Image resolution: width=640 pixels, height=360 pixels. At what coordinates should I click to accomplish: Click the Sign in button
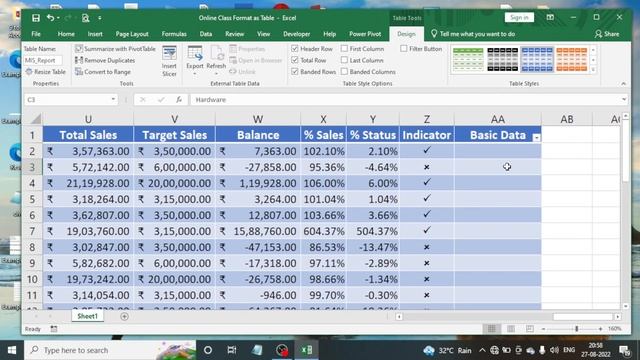point(519,18)
